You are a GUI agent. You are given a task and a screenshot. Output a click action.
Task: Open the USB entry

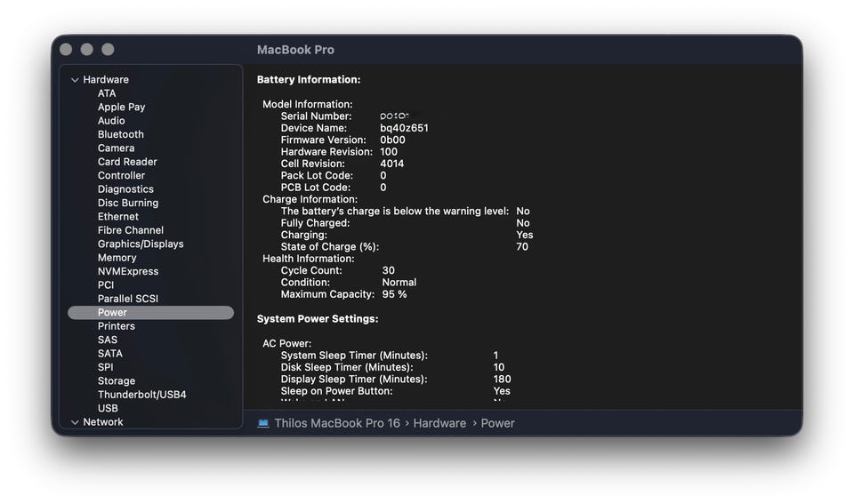point(108,408)
